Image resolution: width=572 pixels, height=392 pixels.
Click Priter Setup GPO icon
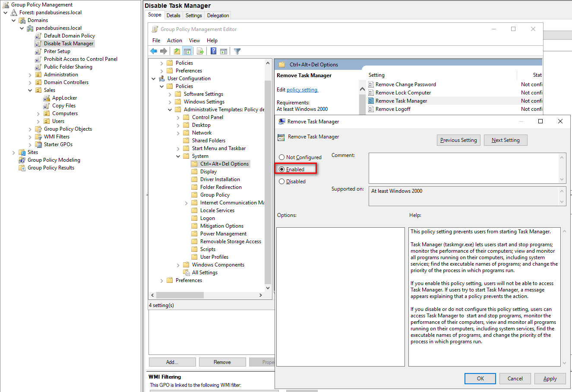pos(38,51)
